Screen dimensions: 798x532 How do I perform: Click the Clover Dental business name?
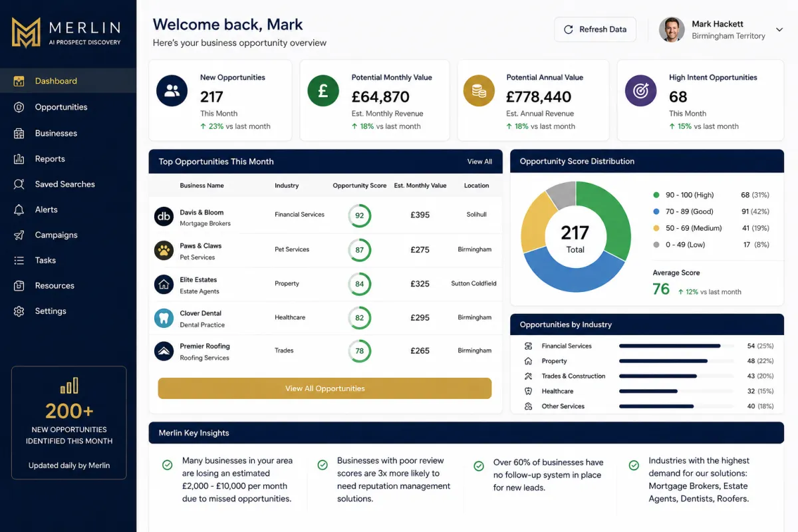point(201,313)
